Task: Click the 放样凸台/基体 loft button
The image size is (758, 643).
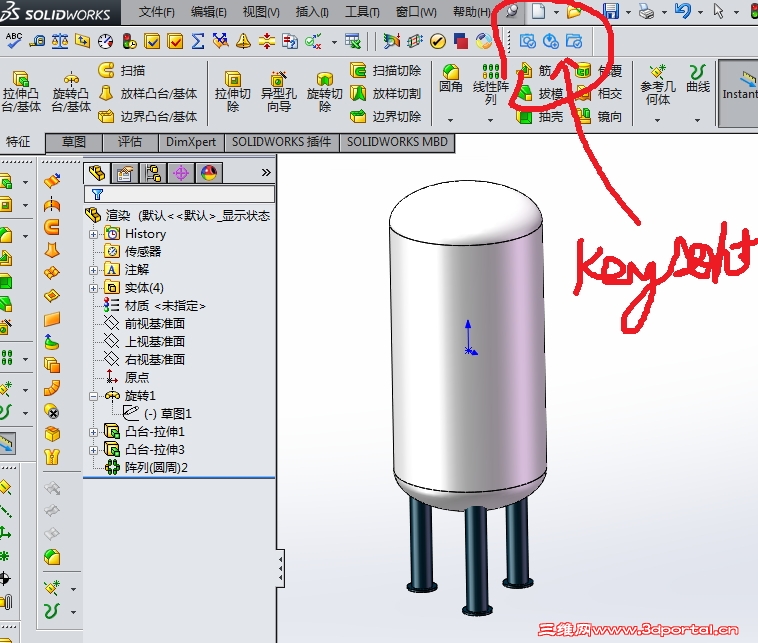Action: [148, 93]
